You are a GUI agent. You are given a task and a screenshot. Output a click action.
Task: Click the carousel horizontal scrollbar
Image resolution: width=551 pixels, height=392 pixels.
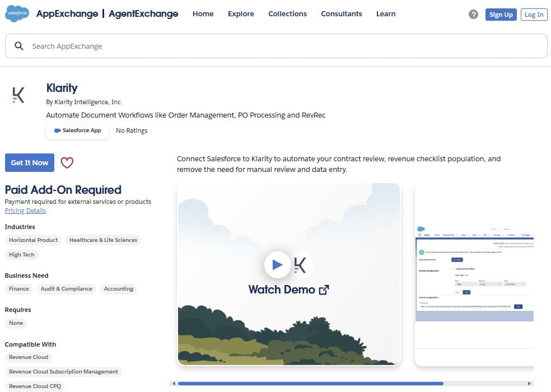point(311,384)
